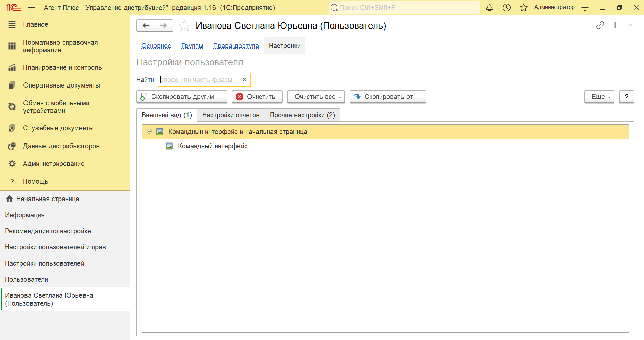This screenshot has width=644, height=340.
Task: Open the Группы link
Action: pyautogui.click(x=192, y=46)
